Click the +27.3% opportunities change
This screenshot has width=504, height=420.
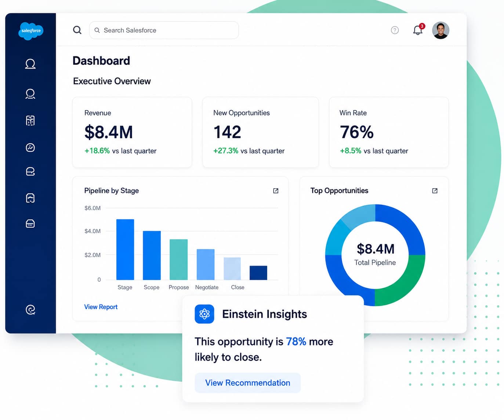tap(226, 151)
